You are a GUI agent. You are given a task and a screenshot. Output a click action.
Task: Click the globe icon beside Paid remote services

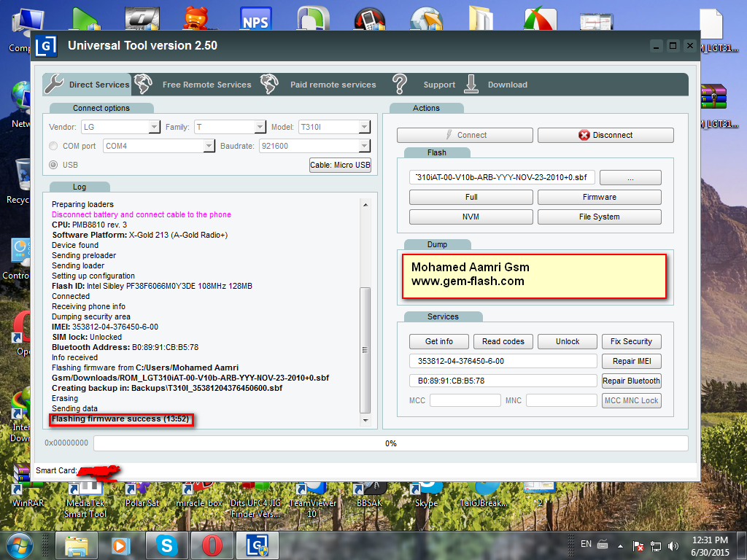coord(269,85)
